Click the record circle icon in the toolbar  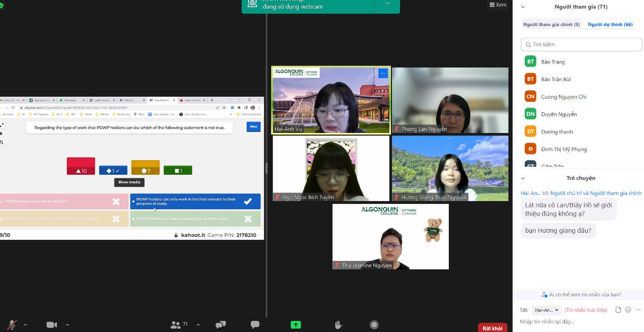click(374, 325)
